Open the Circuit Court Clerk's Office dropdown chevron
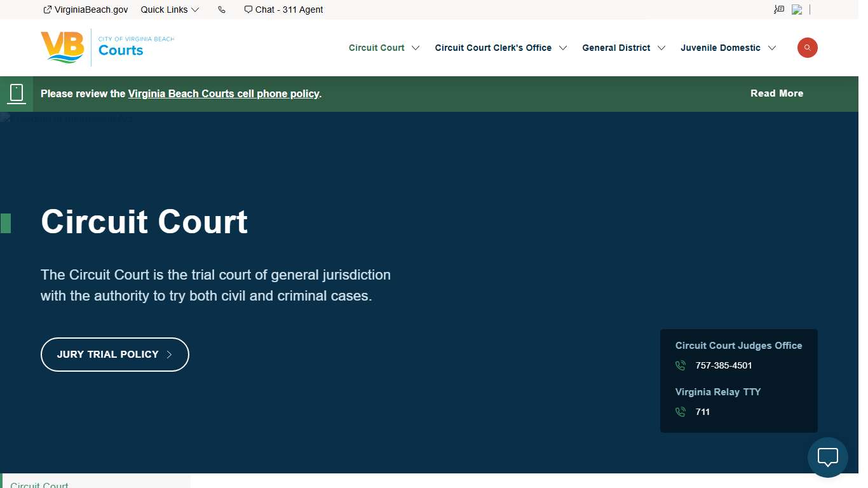Screen dimensions: 868x488 point(563,48)
